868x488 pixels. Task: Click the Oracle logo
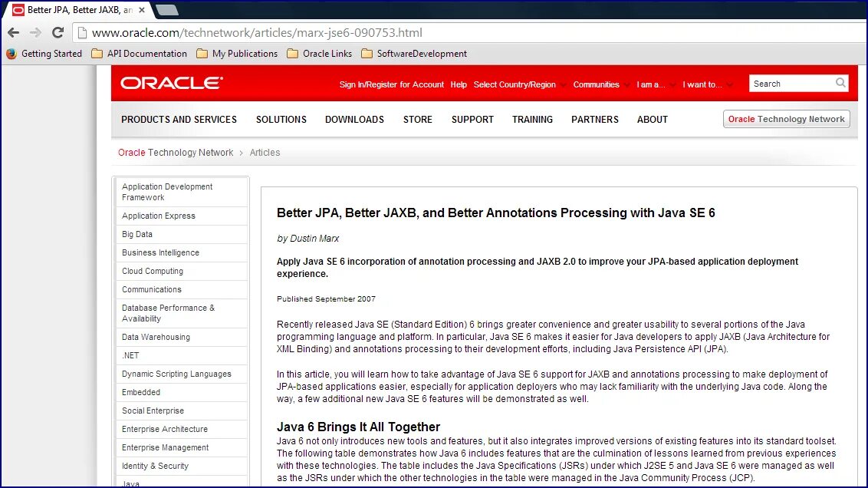[172, 83]
